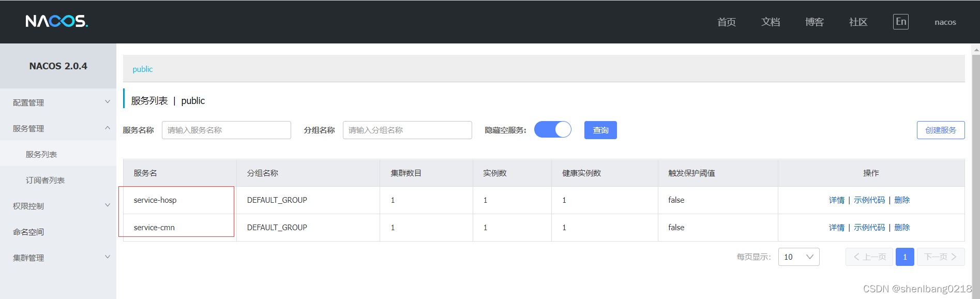Open 文档 in the top navigation
Image resolution: width=980 pixels, height=299 pixels.
pos(771,22)
